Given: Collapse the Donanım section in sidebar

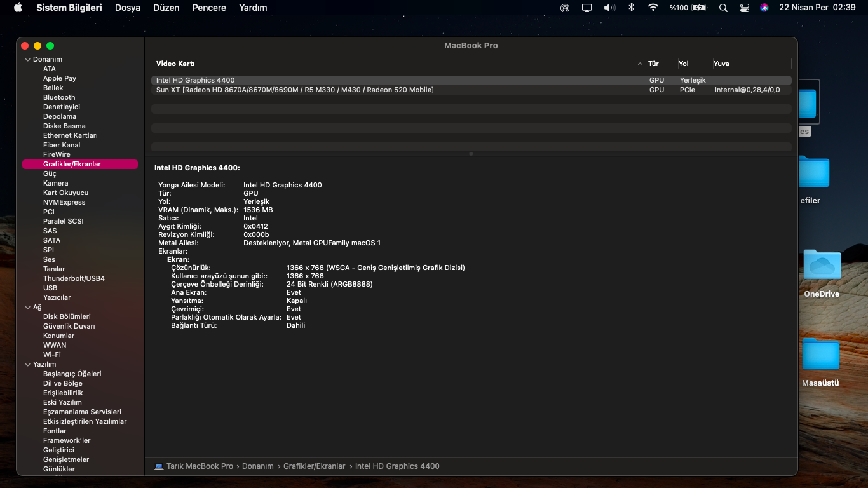Looking at the screenshot, I should tap(27, 60).
